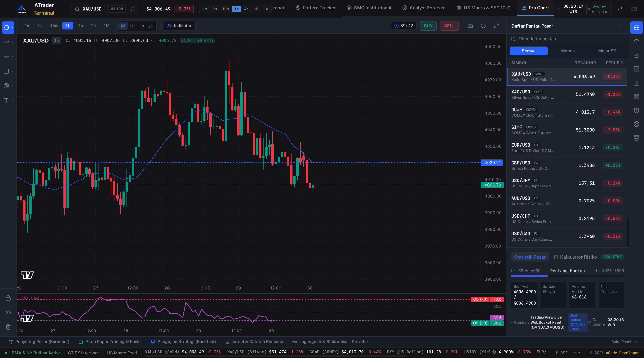Viewport: 644px width, 358px height.
Task: Open trend line tool dropdown arrow
Action: pyautogui.click(x=12, y=42)
